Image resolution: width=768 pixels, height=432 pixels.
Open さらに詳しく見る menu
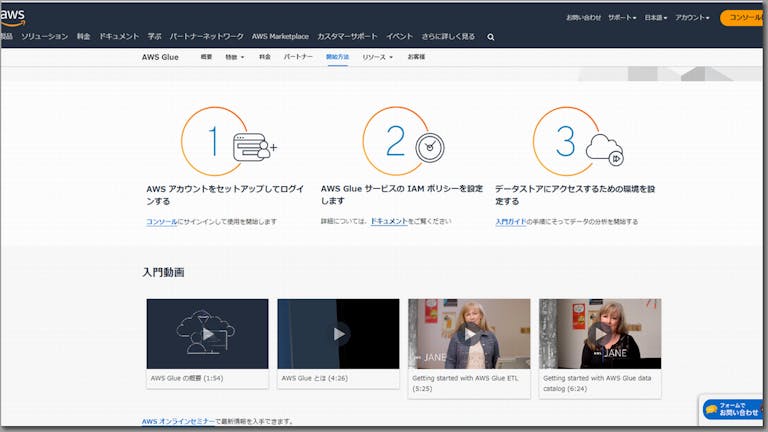click(x=448, y=36)
